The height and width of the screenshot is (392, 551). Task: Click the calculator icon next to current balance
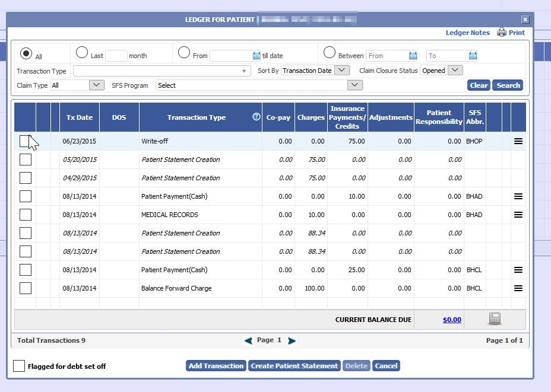pos(495,318)
